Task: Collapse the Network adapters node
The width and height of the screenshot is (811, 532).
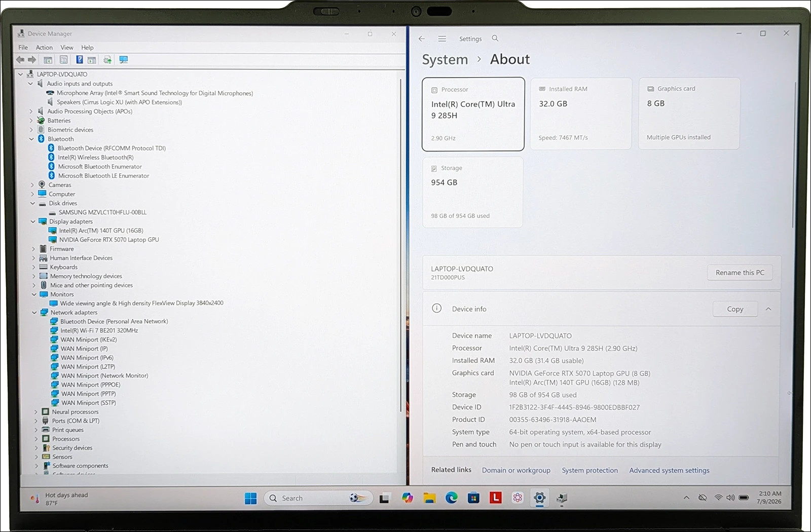Action: (34, 313)
